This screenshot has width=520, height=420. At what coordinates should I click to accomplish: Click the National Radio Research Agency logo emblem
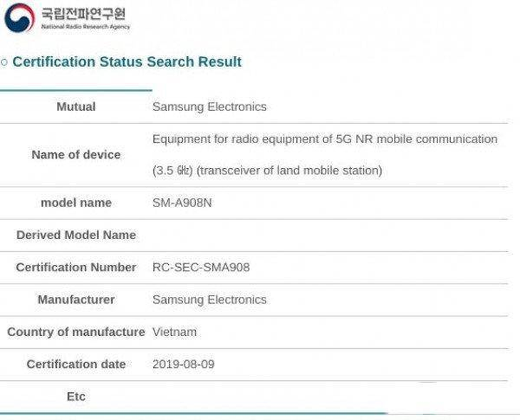pyautogui.click(x=19, y=17)
